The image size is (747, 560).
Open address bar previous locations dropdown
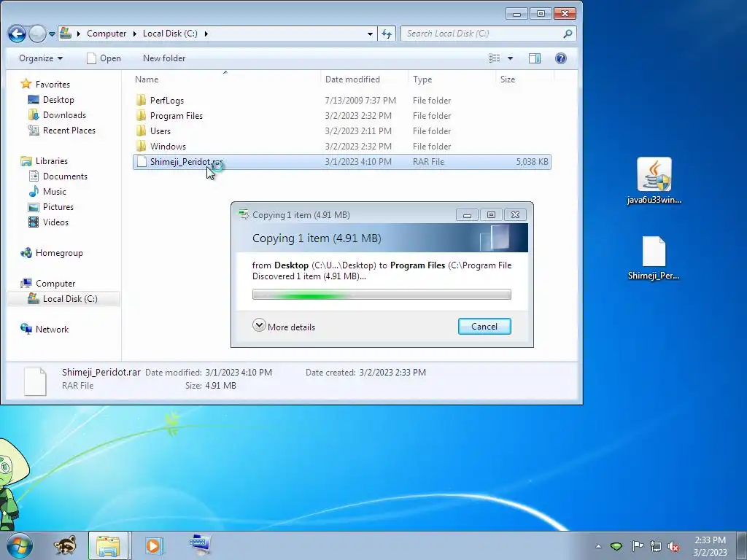tap(370, 34)
